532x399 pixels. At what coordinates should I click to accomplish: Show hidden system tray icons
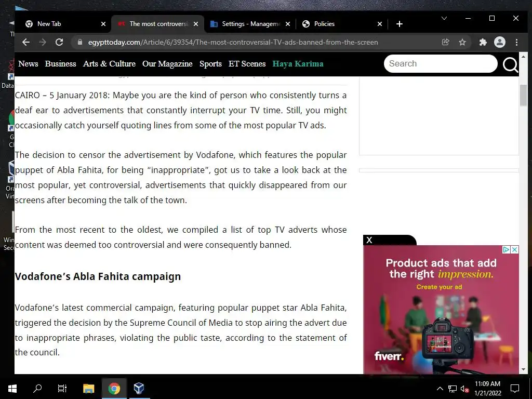click(x=440, y=389)
